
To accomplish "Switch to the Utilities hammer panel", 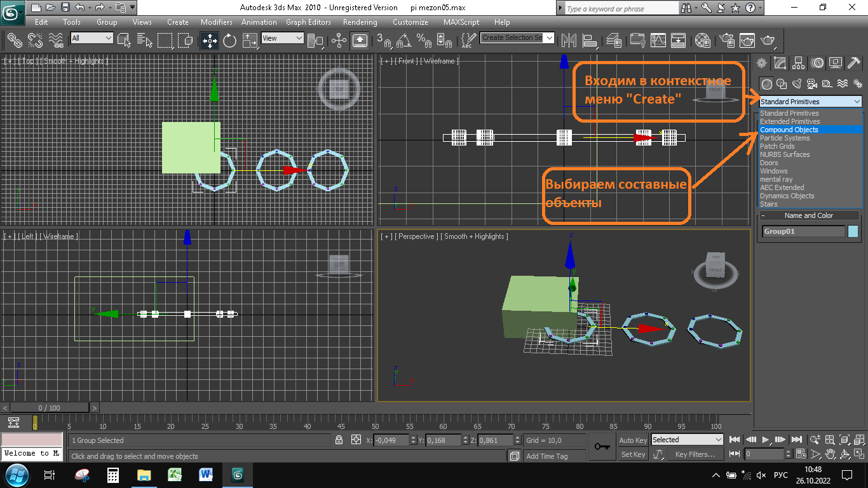I will [854, 63].
